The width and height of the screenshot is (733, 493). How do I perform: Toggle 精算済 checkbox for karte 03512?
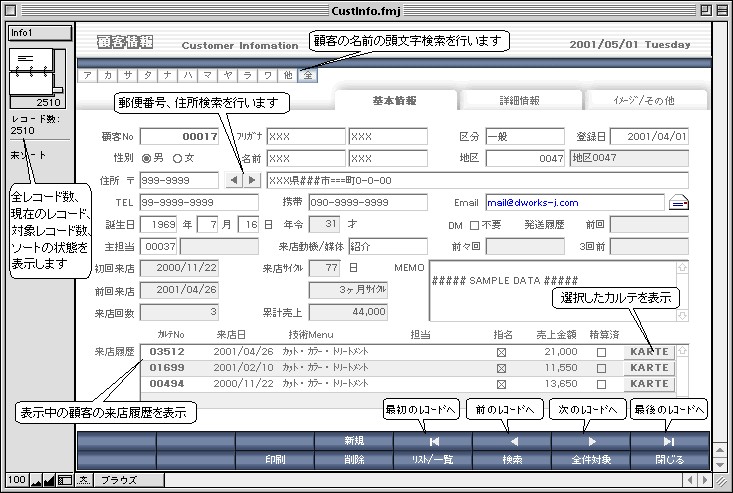coord(601,352)
